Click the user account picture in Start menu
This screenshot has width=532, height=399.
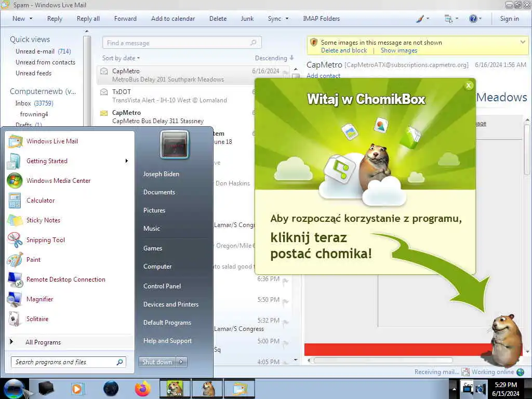[175, 145]
